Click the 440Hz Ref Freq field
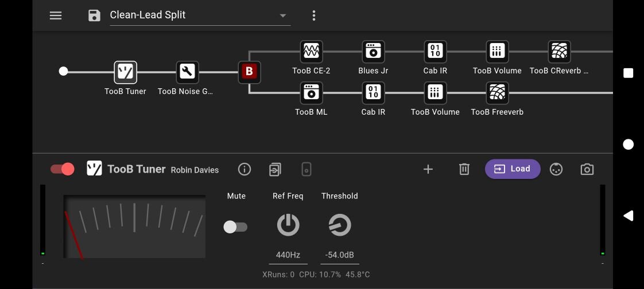The image size is (644, 289). tap(288, 255)
